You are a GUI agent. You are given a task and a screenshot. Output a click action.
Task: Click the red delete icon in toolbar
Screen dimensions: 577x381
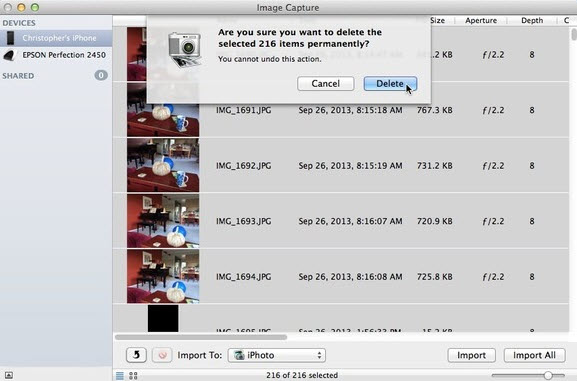tap(162, 355)
